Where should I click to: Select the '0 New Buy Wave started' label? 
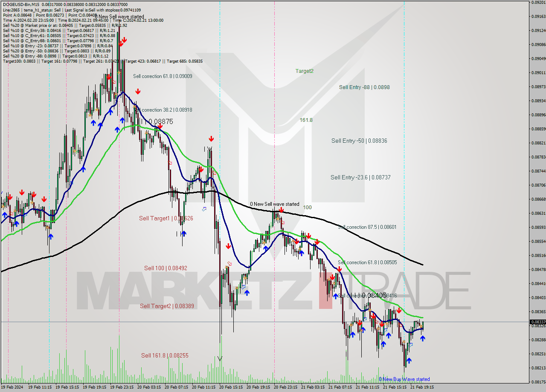click(x=404, y=379)
